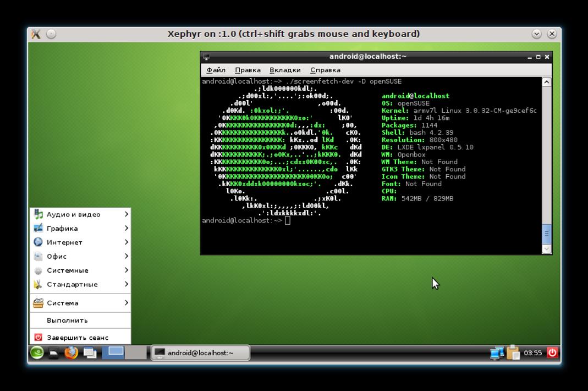588x391 pixels.
Task: Click the terminal scrollbar down arrow
Action: point(547,249)
